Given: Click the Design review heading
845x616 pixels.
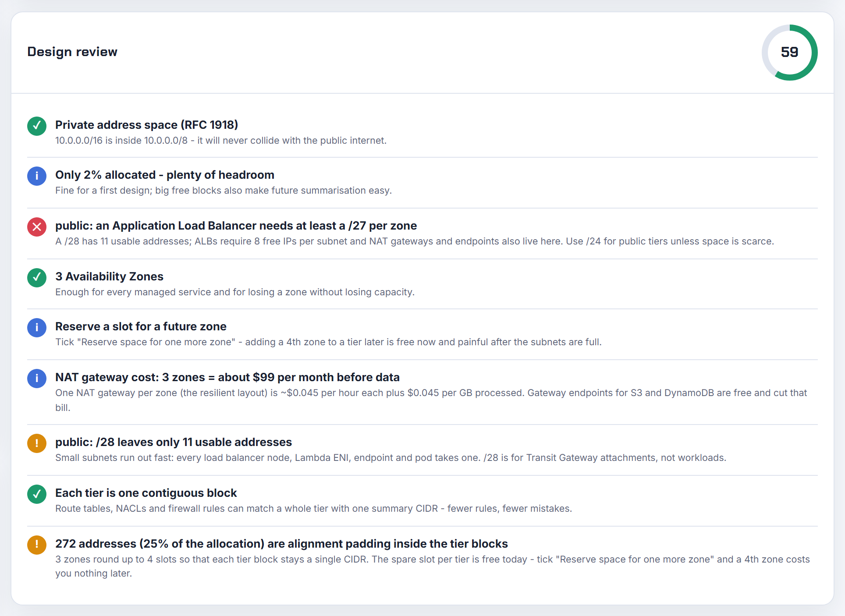Looking at the screenshot, I should (x=72, y=52).
